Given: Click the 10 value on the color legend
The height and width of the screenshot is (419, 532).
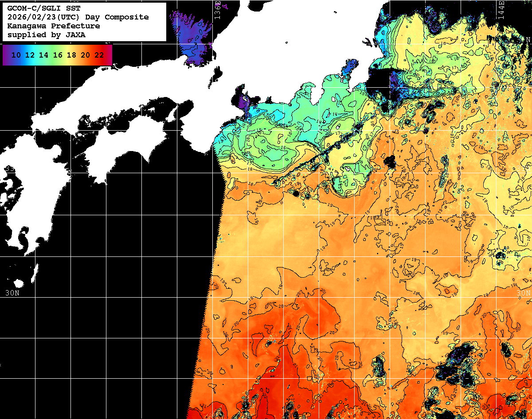Looking at the screenshot, I should pyautogui.click(x=16, y=55).
